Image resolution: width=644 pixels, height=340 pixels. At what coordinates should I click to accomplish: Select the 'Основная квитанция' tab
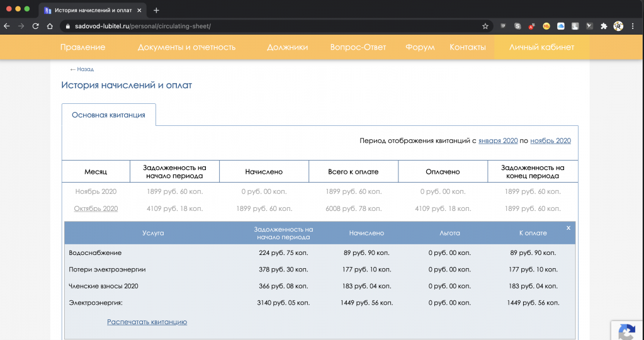click(108, 115)
